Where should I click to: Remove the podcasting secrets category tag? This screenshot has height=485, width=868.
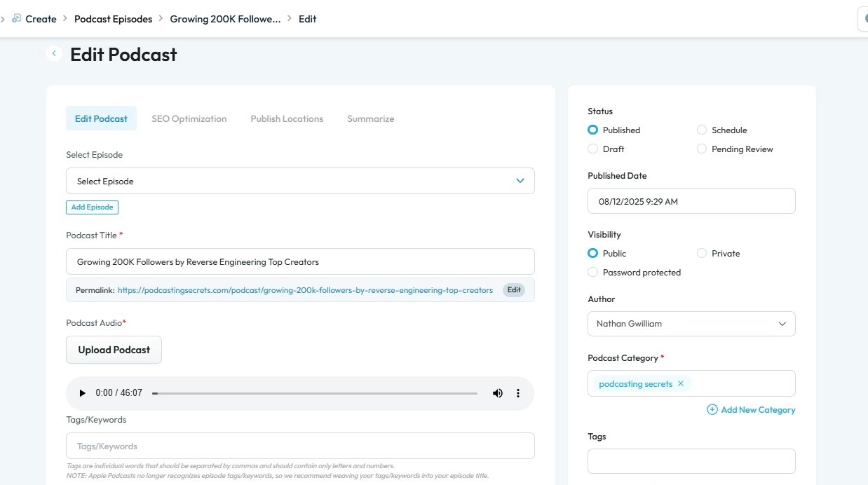[x=681, y=384]
